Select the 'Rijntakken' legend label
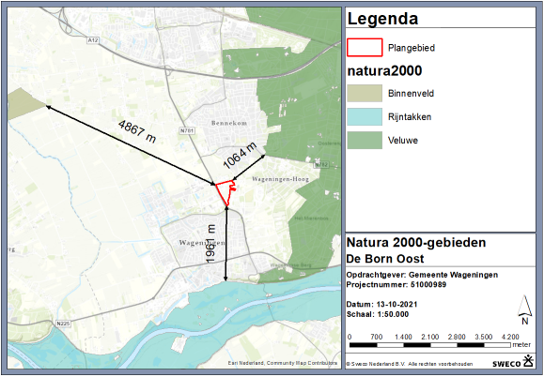 (x=409, y=117)
